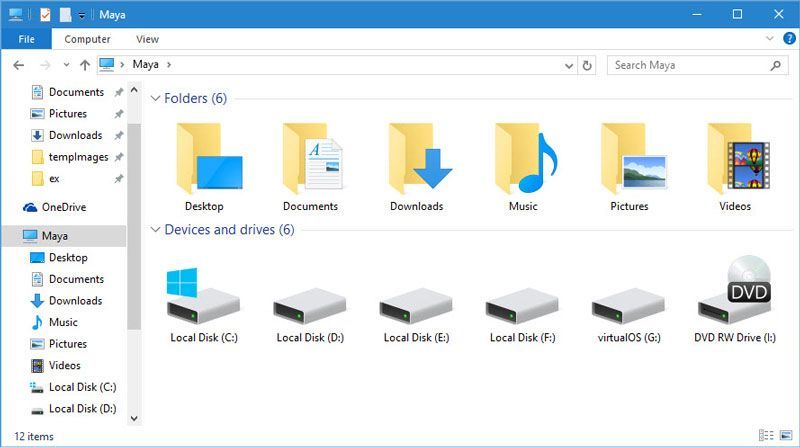Open the Desktop folder icon
The width and height of the screenshot is (800, 447).
[x=209, y=158]
